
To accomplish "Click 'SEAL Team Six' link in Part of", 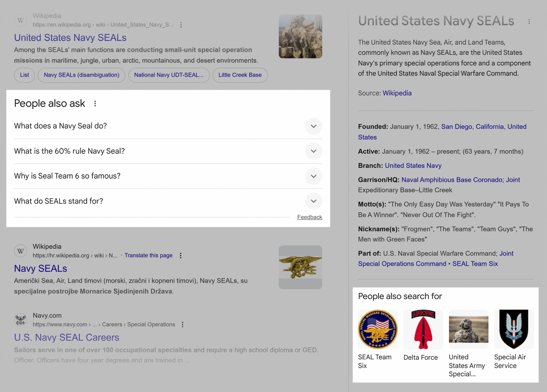I will pos(475,264).
